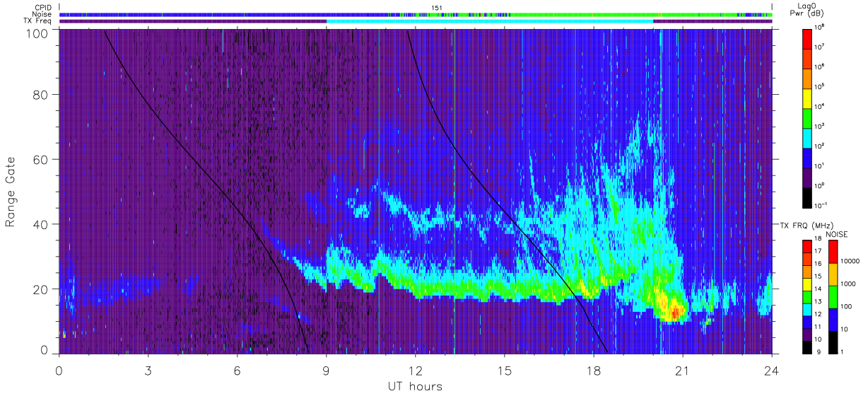Click the blue segment of the NOISE colorbar
Screen dimensions: 868x401
tap(833, 319)
